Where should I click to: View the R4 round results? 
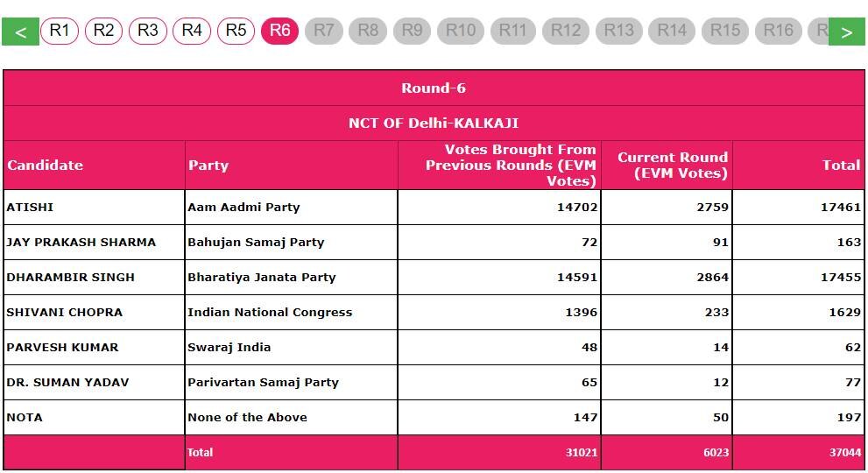coord(192,31)
